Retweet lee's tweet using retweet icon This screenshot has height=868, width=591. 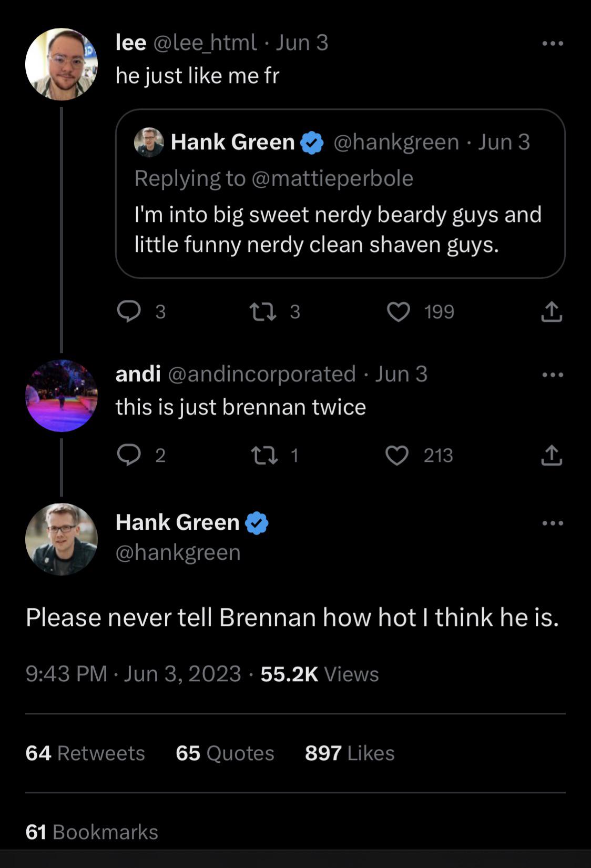[x=262, y=311]
